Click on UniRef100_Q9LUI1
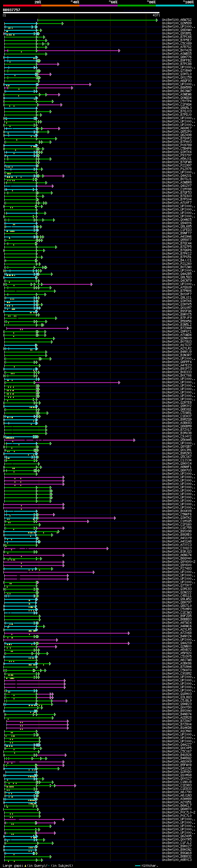The width and height of the screenshot is (197, 868). [177, 297]
